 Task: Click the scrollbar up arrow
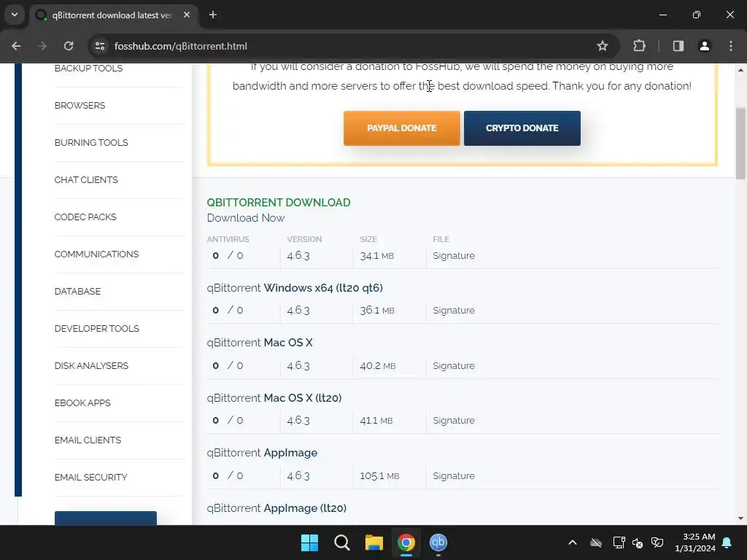point(740,70)
